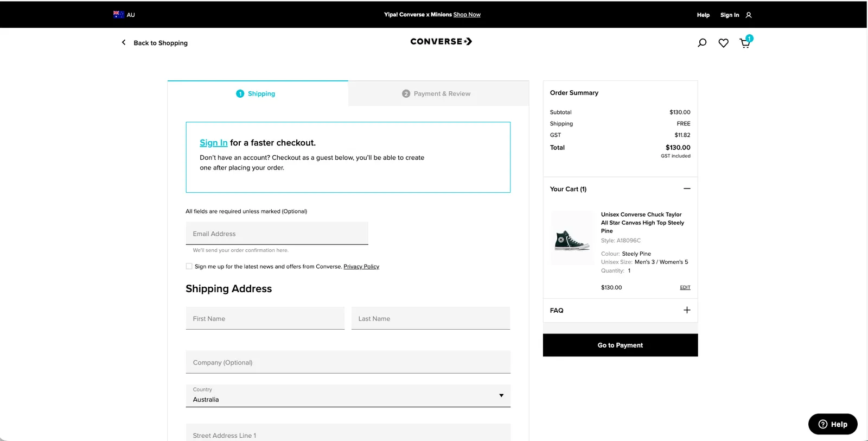This screenshot has width=868, height=441.
Task: Click the Converse logo
Action: click(441, 41)
